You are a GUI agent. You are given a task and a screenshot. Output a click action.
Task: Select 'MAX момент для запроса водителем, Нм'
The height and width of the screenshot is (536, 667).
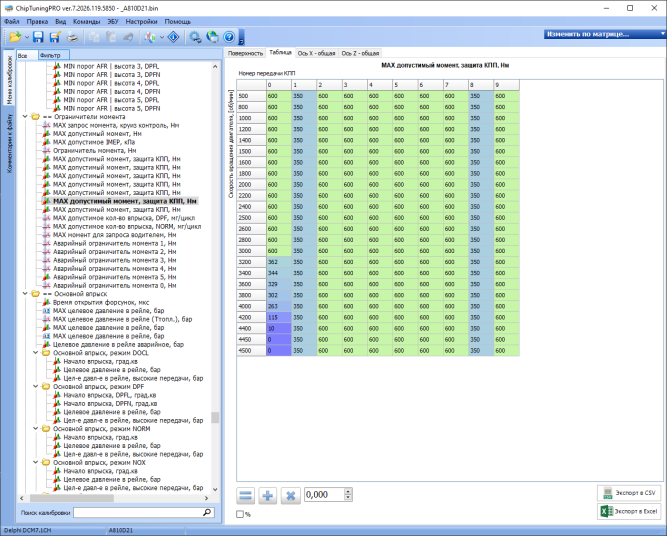114,234
